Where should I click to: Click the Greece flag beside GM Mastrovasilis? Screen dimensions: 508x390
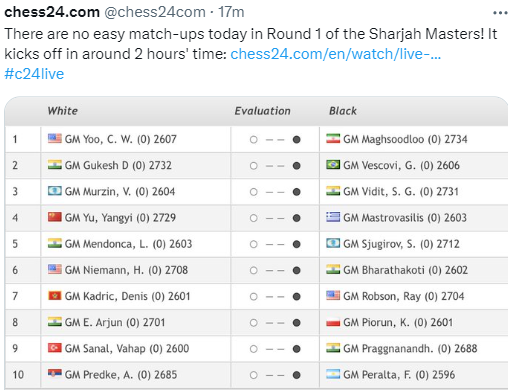pyautogui.click(x=333, y=217)
